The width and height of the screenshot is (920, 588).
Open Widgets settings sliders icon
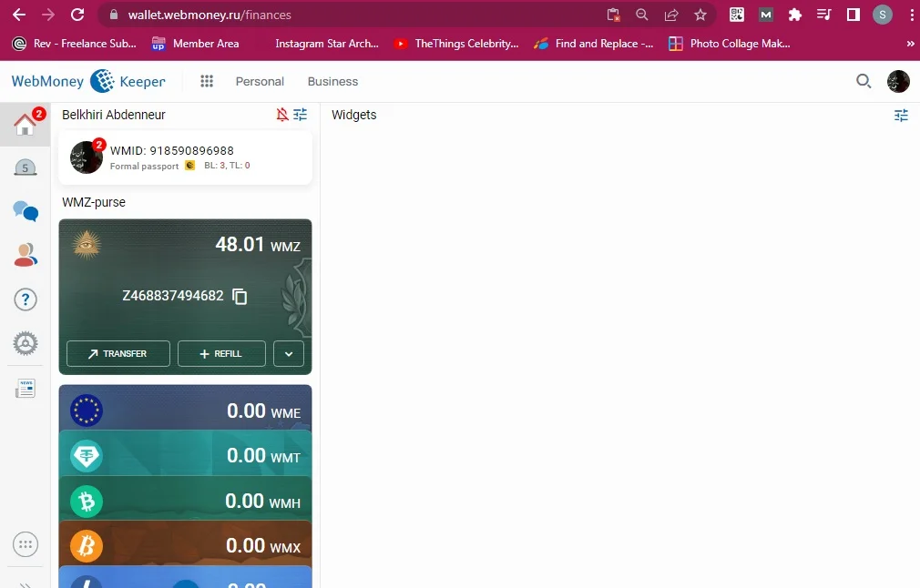(901, 115)
